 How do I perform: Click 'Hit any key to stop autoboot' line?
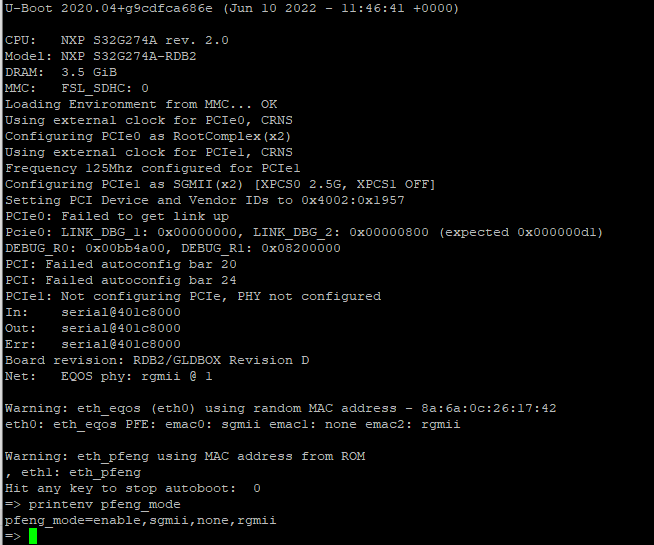coord(132,488)
